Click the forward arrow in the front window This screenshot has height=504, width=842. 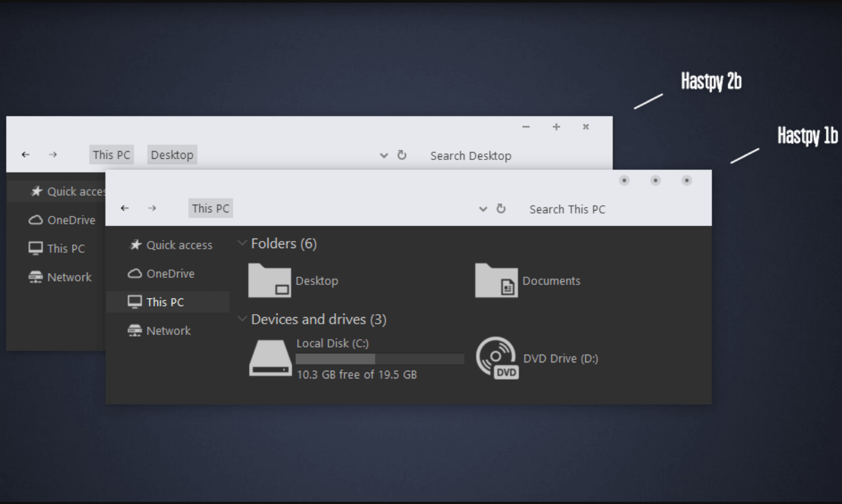[152, 208]
